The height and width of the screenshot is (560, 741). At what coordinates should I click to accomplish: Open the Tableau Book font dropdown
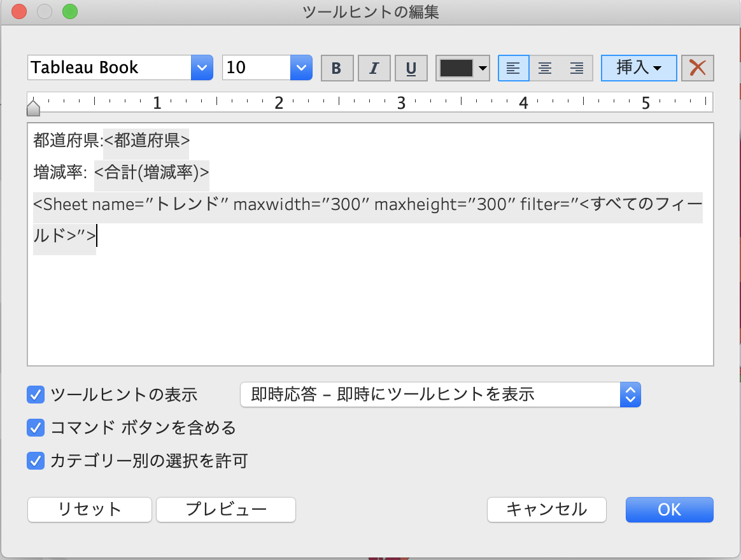pos(201,67)
